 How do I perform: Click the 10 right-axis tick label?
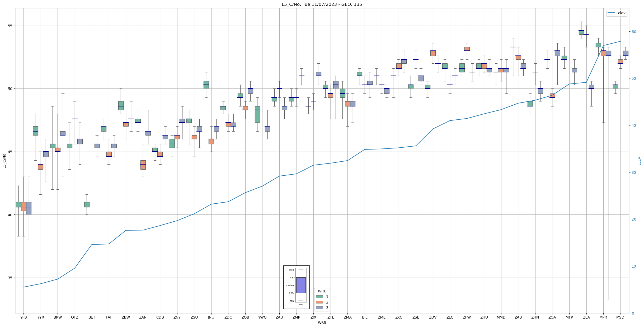(634, 266)
